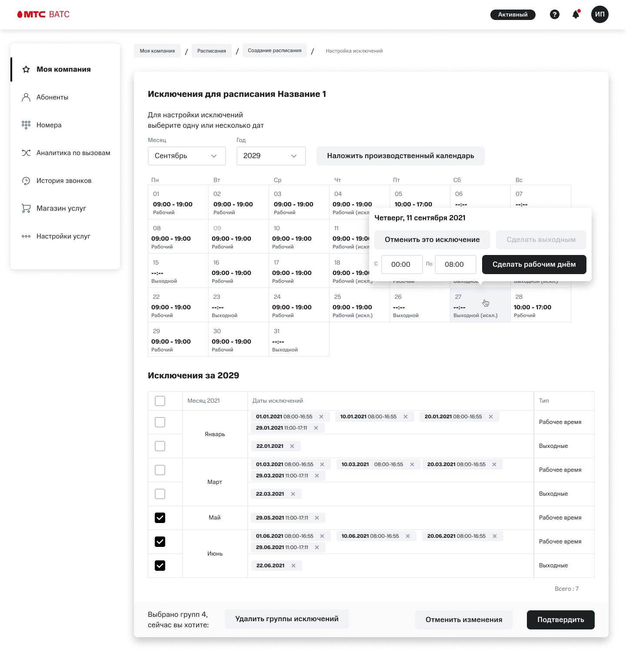Viewport: 626px width, 672px height.
Task: Click the help question mark icon
Action: coord(554,14)
